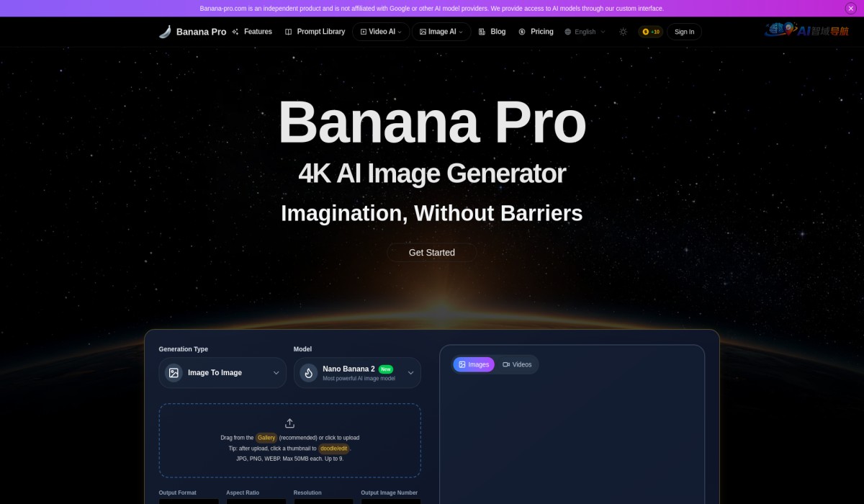Click the Nano Banana 2 flame icon
The image size is (864, 504).
(x=308, y=372)
